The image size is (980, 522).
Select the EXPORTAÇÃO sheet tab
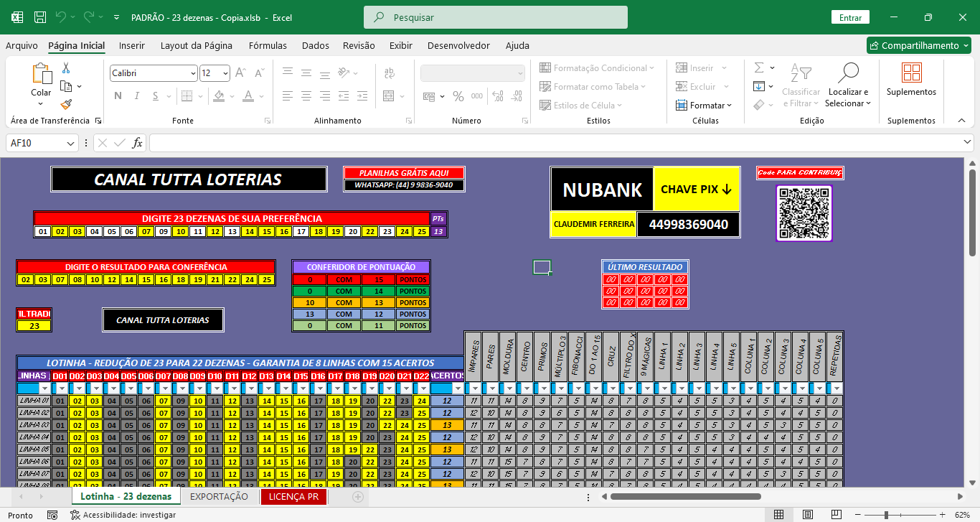219,496
